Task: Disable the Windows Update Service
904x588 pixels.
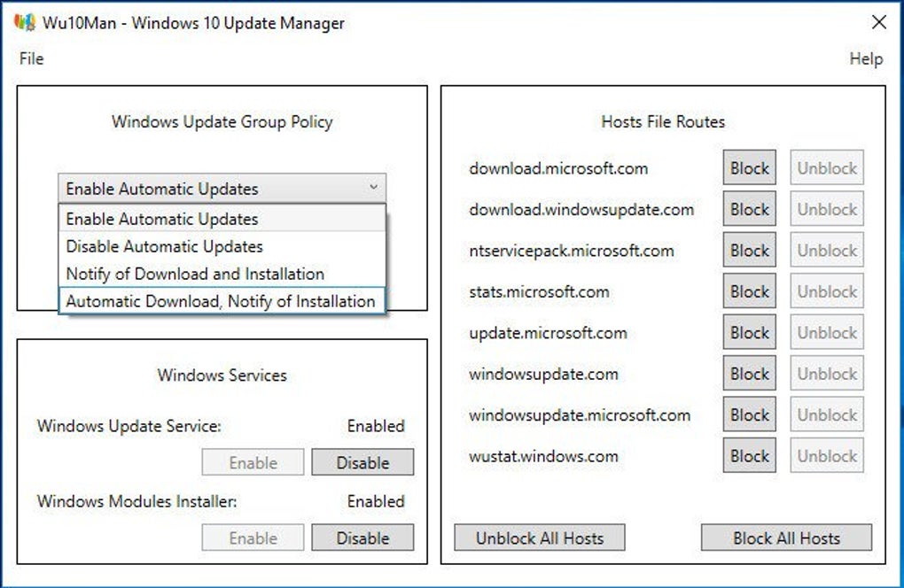Action: tap(362, 462)
